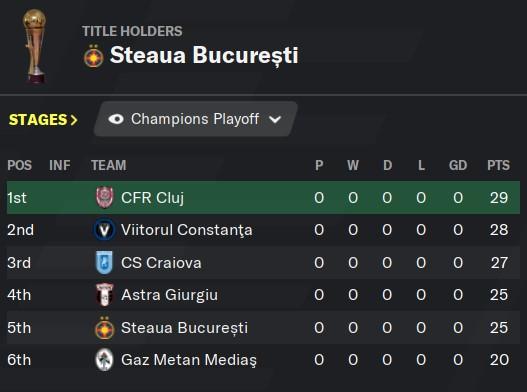The width and height of the screenshot is (527, 392).
Task: Click the Astra Giurgiu club badge
Action: (x=105, y=295)
